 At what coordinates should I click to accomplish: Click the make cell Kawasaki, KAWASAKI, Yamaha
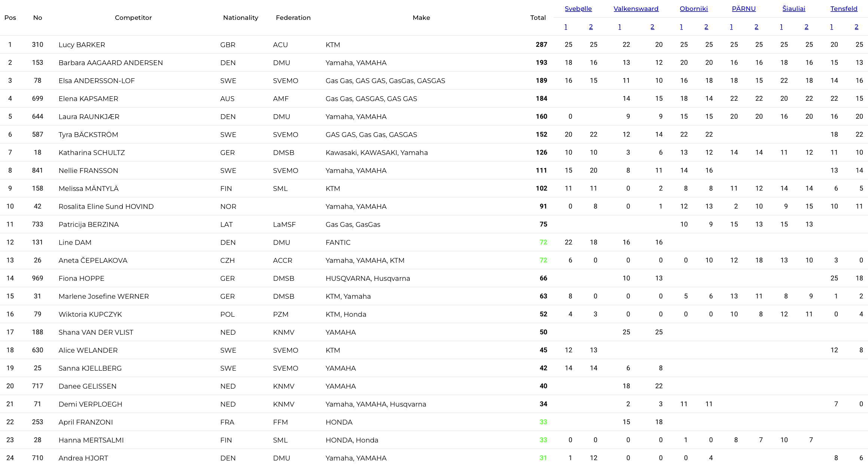click(x=377, y=152)
